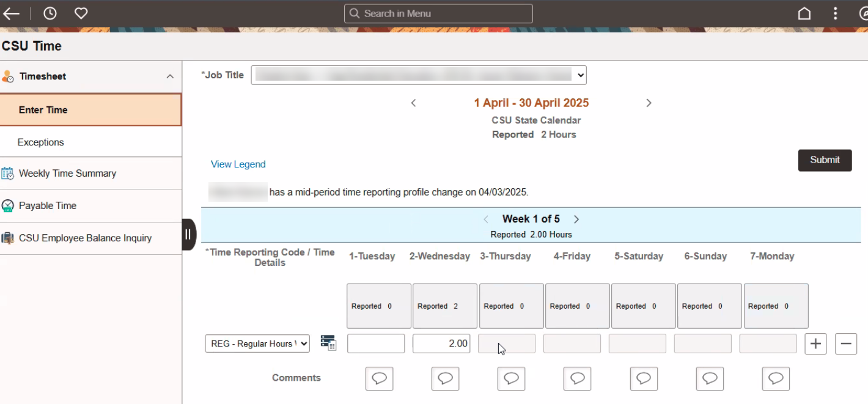Click the Search in Menu field

point(438,13)
